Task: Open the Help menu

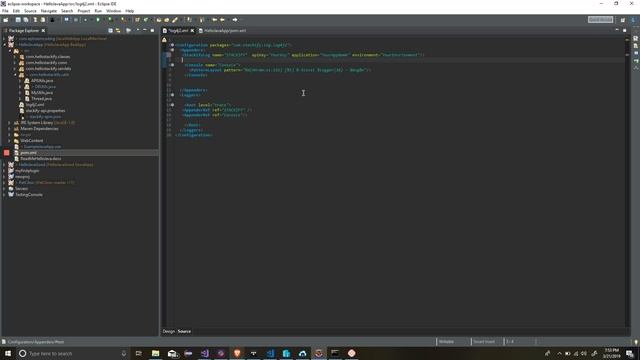Action: [129, 11]
